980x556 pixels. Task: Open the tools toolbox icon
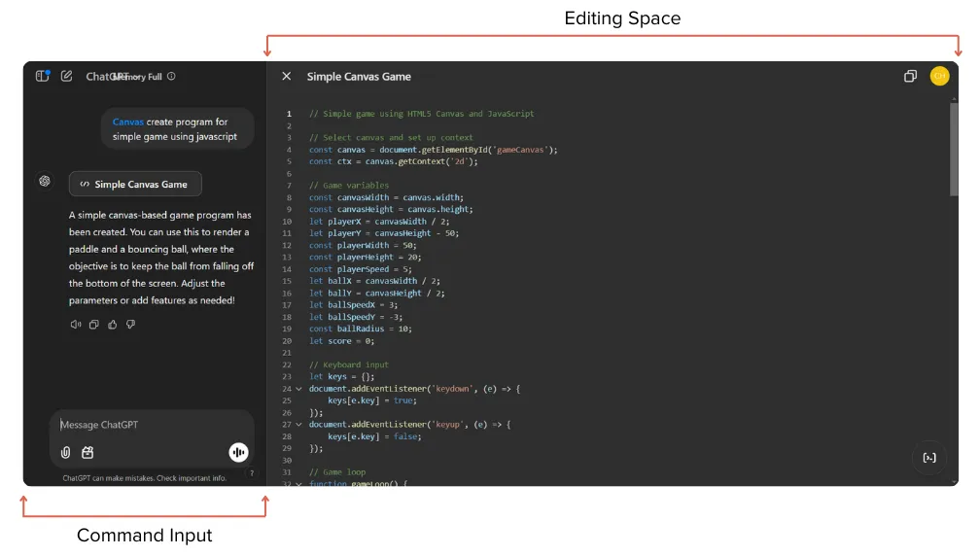[x=87, y=452]
